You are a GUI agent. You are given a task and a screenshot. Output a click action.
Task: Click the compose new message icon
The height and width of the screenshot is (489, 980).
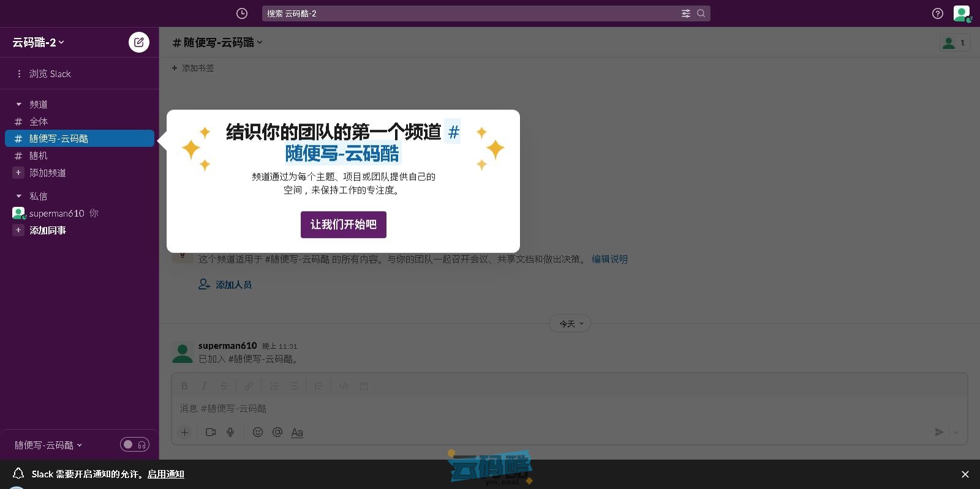click(x=139, y=42)
